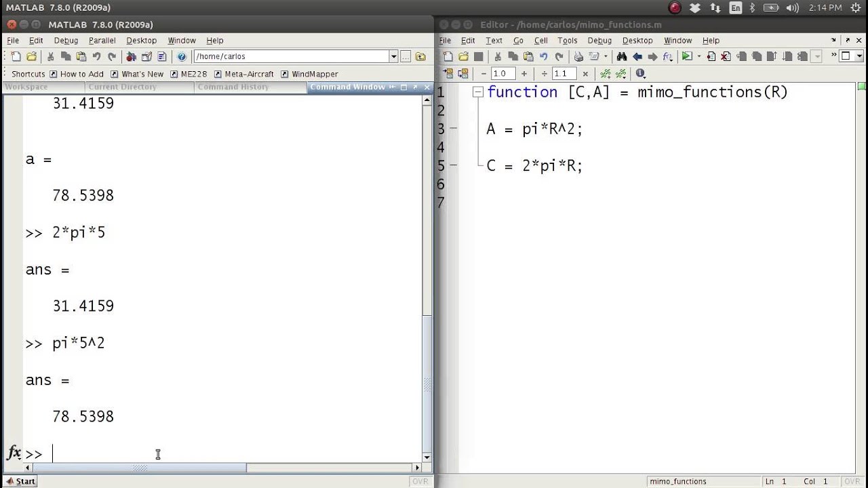Open Go menu in Editor
This screenshot has width=868, height=488.
point(518,41)
